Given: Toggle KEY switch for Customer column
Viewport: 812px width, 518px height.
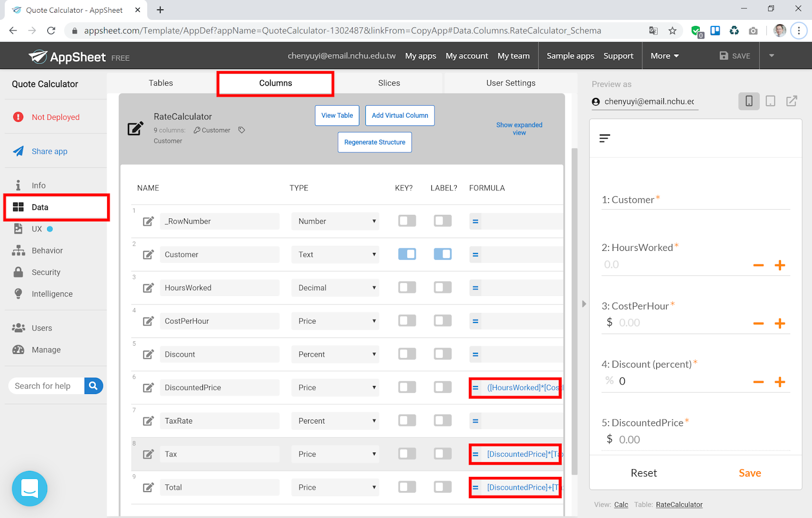Looking at the screenshot, I should (407, 254).
